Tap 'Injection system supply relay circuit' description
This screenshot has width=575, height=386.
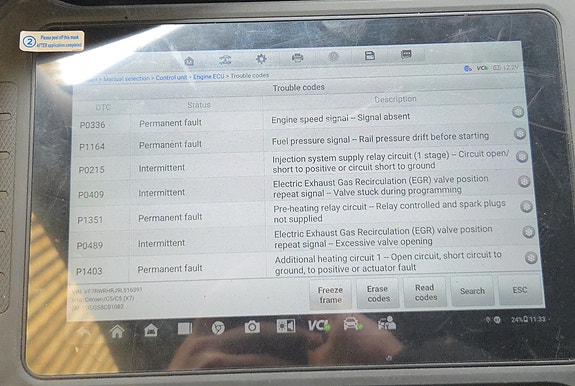(391, 161)
